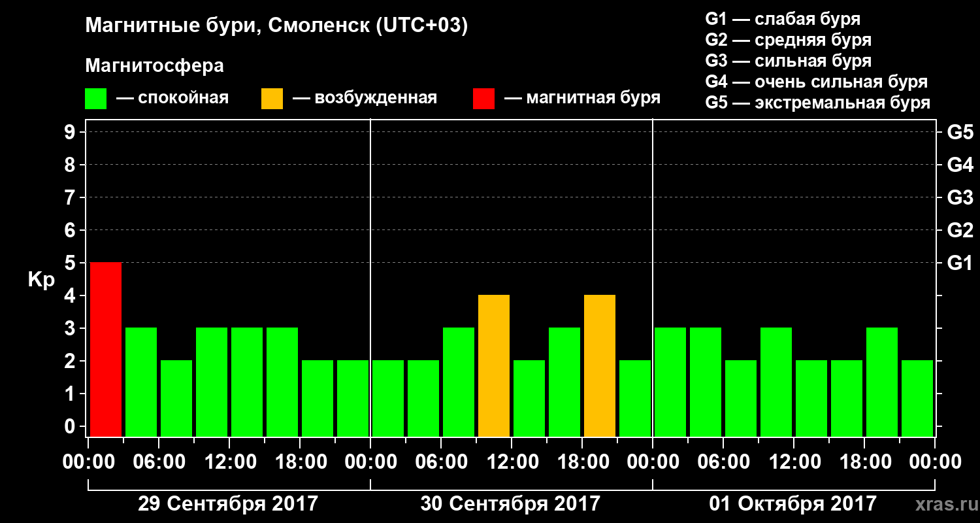Select the red 'магнитная буря' legend swatch
Screen dimensions: 980x523
[x=483, y=99]
